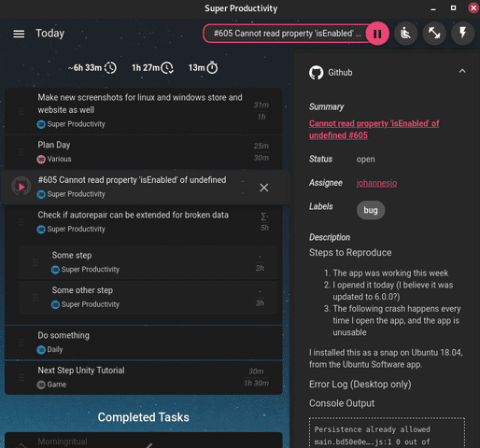
Task: Select the 'Plan Day' task
Action: point(144,152)
